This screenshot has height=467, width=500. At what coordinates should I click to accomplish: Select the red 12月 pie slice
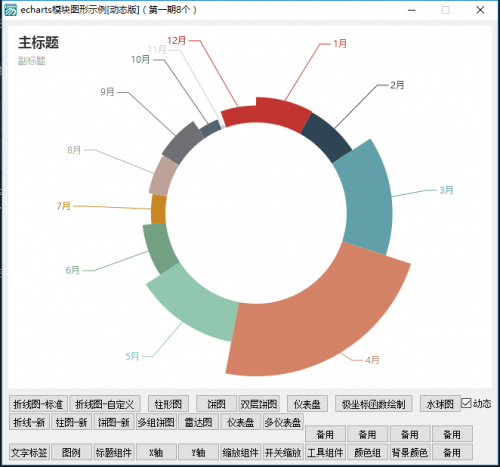[x=240, y=116]
